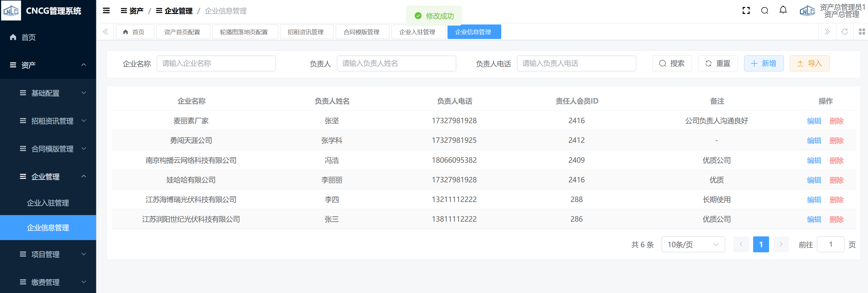The image size is (868, 293).
Task: Click the 企业名称 search input field
Action: (216, 63)
